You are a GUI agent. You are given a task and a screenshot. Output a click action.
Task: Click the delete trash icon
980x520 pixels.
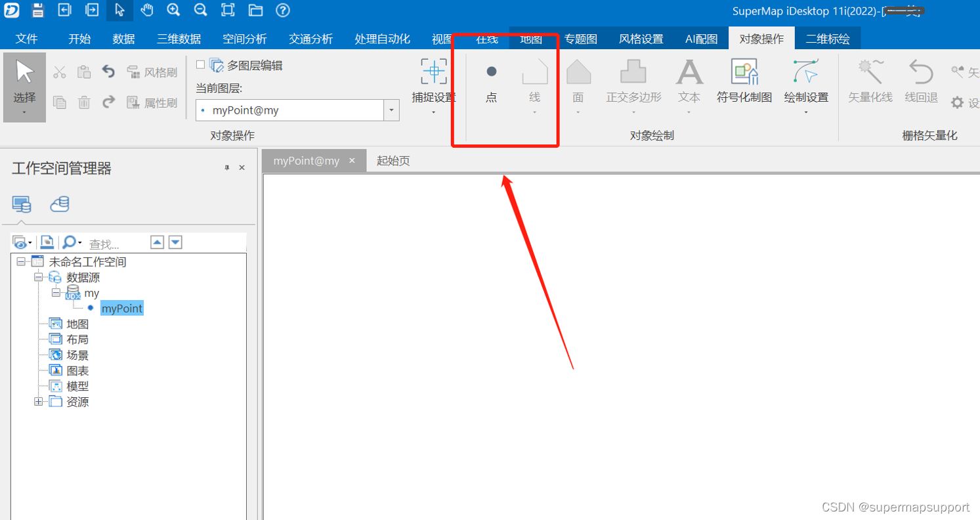(x=84, y=102)
